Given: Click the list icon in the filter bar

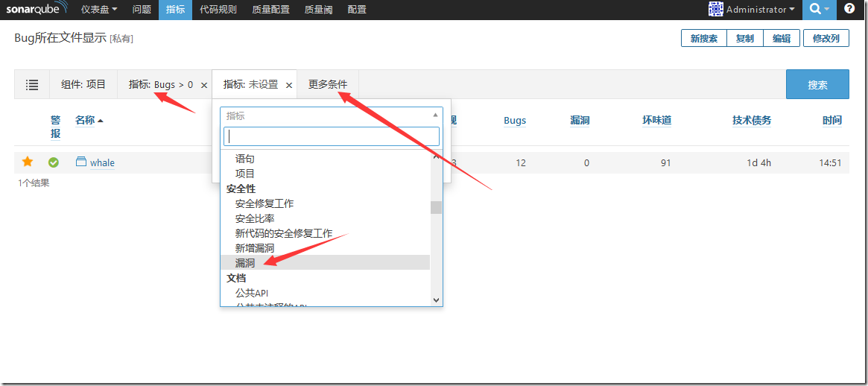Looking at the screenshot, I should coord(32,85).
